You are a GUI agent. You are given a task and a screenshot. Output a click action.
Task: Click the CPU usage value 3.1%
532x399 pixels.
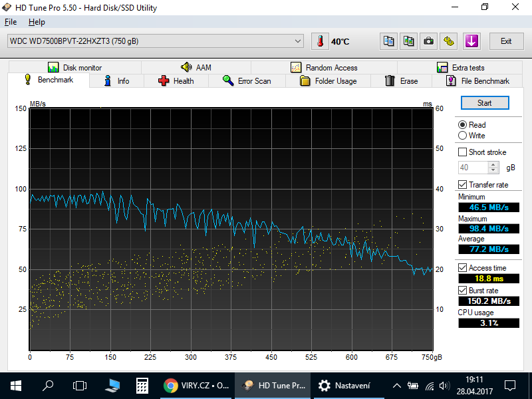point(489,323)
